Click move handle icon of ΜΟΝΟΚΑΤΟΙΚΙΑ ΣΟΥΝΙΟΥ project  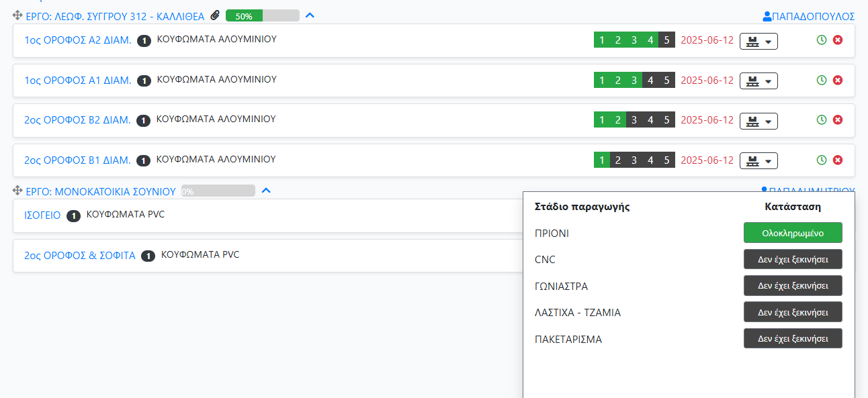tap(17, 191)
